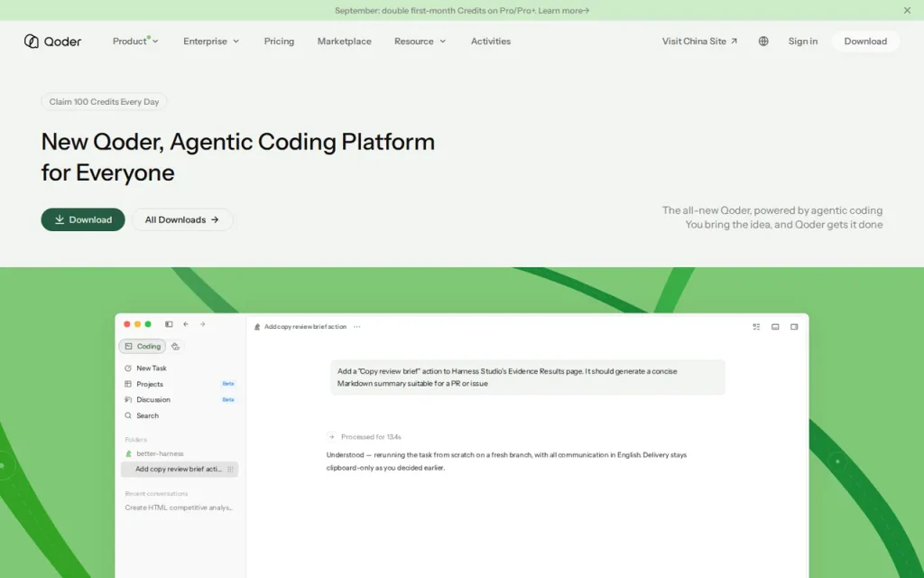This screenshot has width=924, height=578.
Task: Click the green maximize dot in app window
Action: 148,324
